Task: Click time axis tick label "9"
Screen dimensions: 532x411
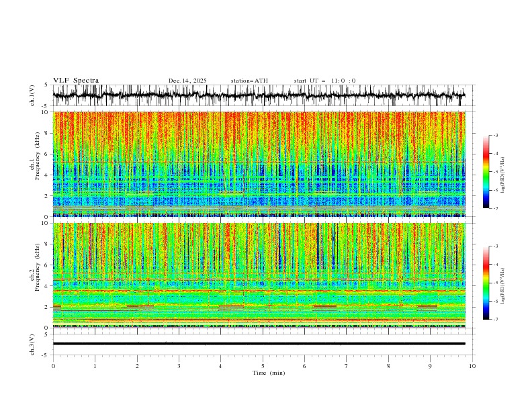Action: coord(430,366)
